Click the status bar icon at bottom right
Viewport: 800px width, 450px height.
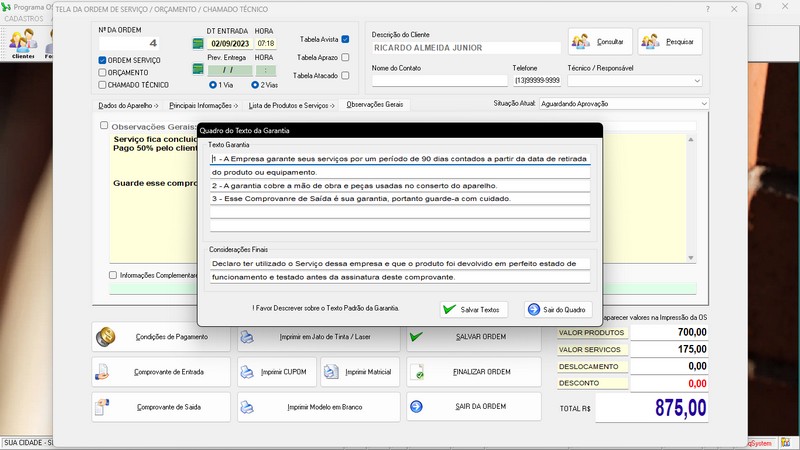click(786, 443)
